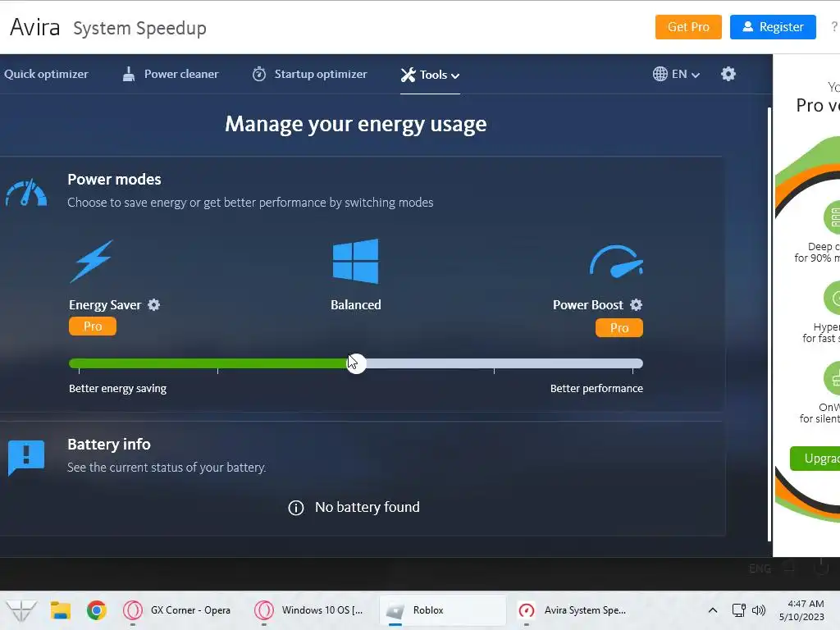Click the Register button
Viewport: 840px width, 630px height.
pyautogui.click(x=773, y=27)
